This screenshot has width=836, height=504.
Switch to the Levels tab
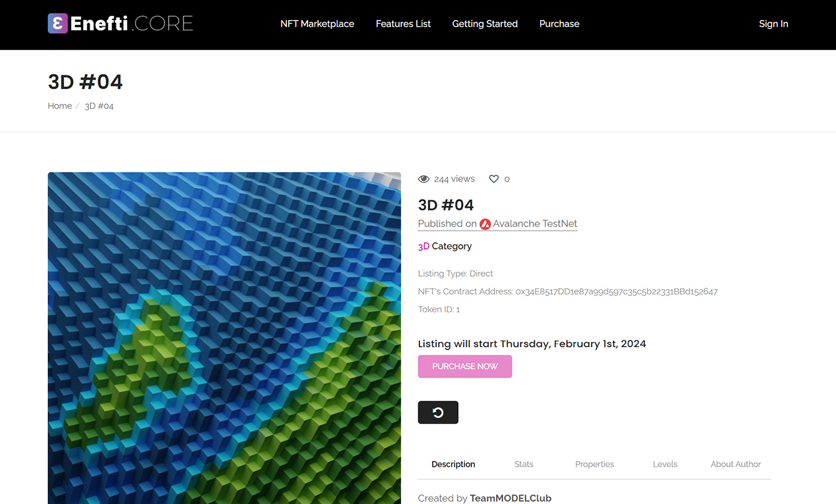[x=665, y=464]
